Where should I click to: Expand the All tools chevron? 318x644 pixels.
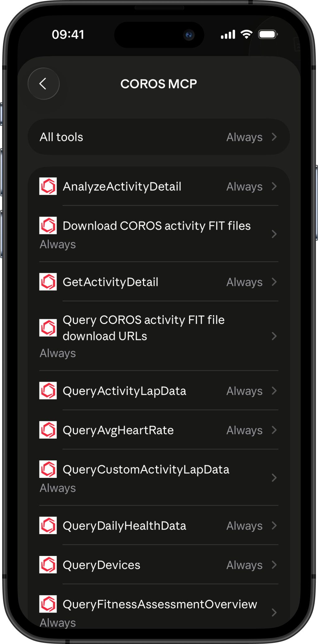click(274, 137)
